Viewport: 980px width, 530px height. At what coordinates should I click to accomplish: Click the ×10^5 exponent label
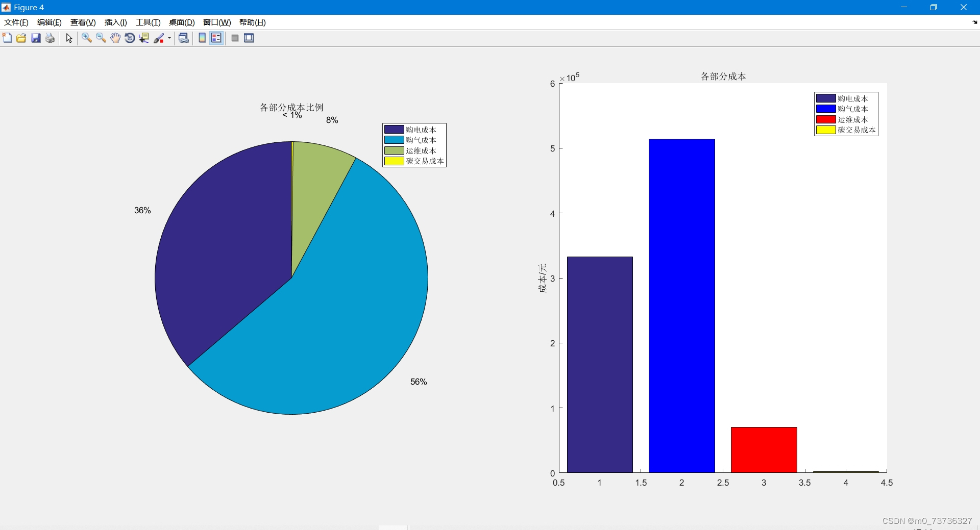[570, 78]
